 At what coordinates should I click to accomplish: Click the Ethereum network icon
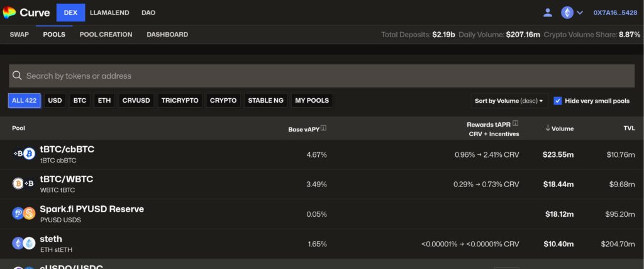[x=567, y=13]
